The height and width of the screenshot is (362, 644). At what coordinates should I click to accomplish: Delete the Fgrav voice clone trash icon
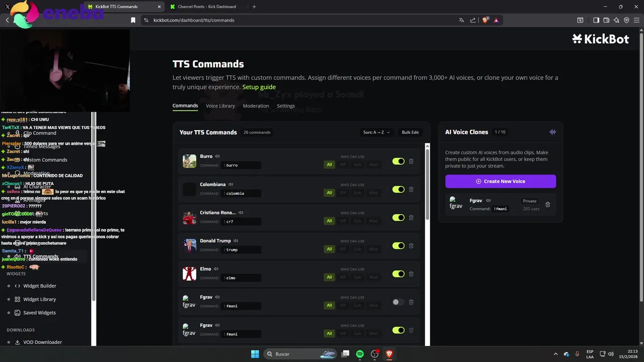[x=548, y=205]
